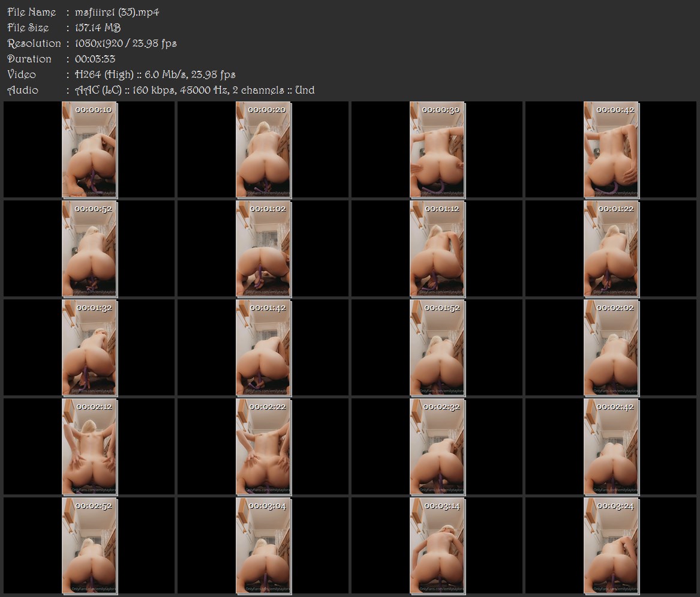Select the thumbnail stamped 00:02:12

tap(89, 447)
